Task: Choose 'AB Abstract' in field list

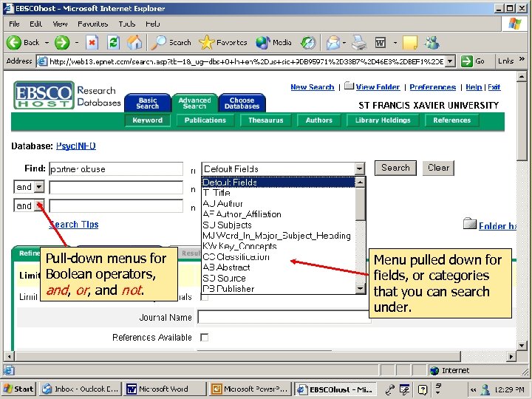Action: click(279, 267)
